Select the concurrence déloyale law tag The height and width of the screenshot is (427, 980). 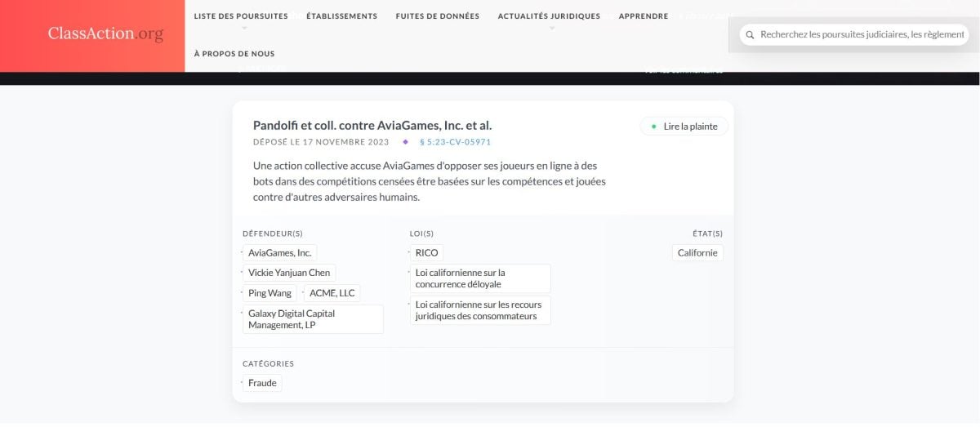[x=480, y=278]
